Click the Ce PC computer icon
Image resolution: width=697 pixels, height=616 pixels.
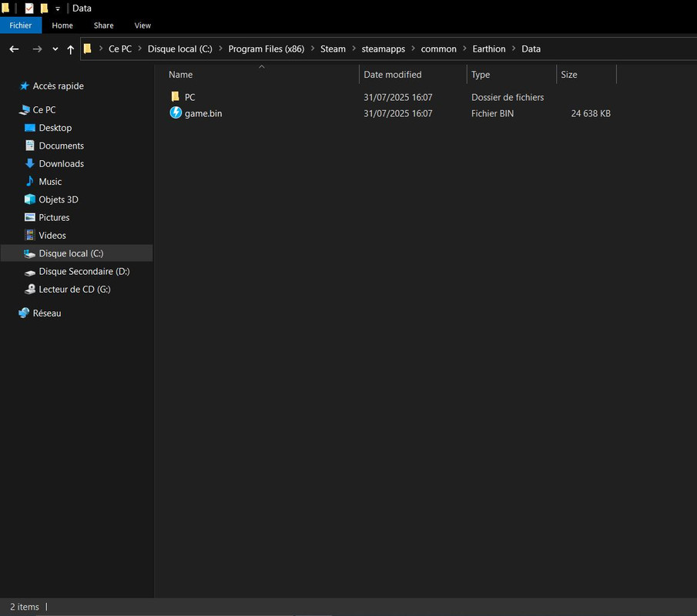(24, 110)
